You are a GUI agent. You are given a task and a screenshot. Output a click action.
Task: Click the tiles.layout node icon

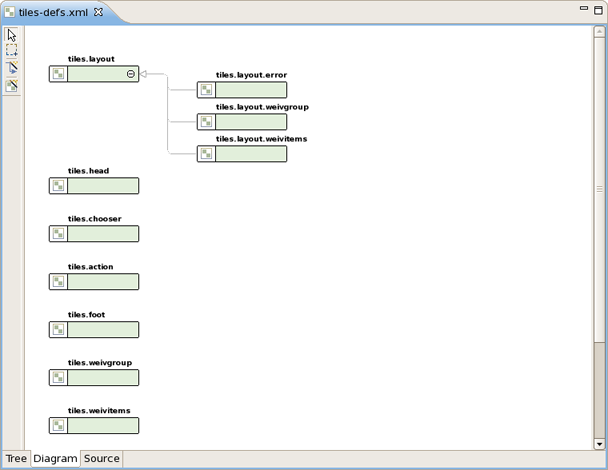(59, 74)
